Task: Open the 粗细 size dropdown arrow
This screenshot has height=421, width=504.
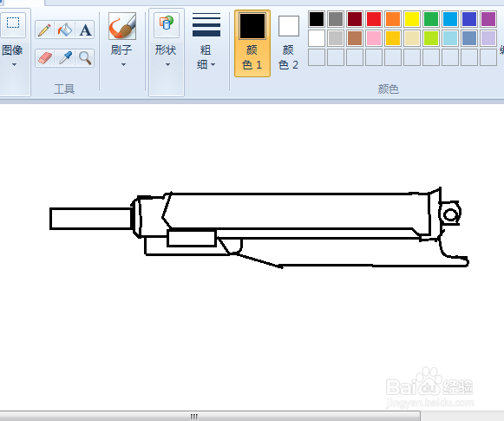Action: pos(213,64)
